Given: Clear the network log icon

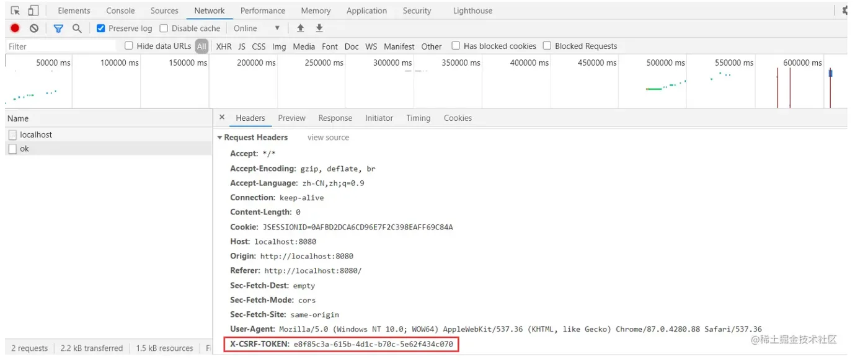Looking at the screenshot, I should [34, 29].
